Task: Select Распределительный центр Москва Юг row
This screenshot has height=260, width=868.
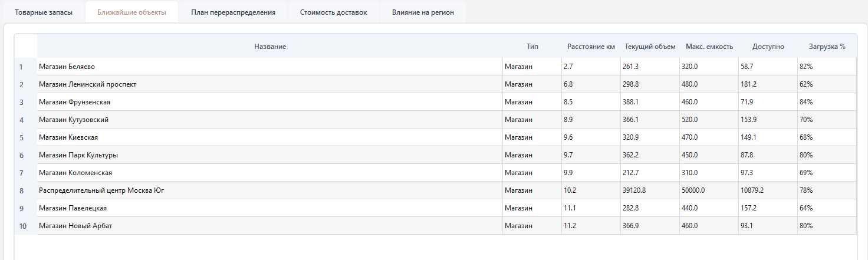Action: click(101, 190)
